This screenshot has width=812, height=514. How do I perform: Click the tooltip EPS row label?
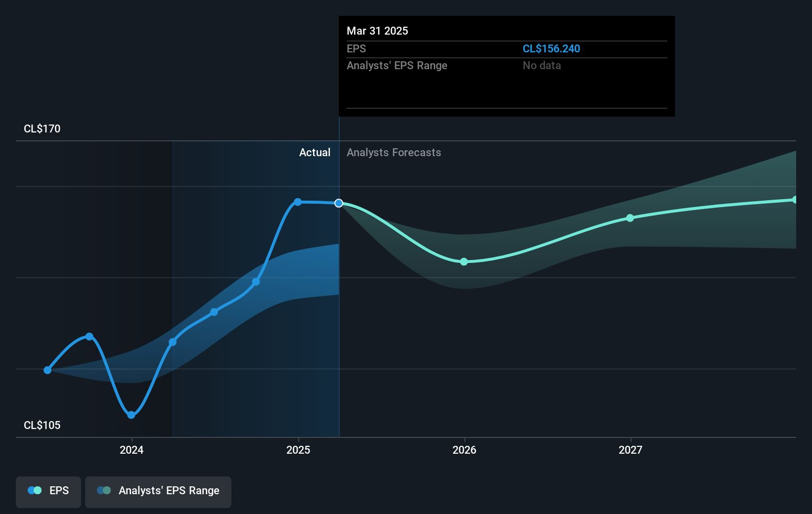[356, 48]
